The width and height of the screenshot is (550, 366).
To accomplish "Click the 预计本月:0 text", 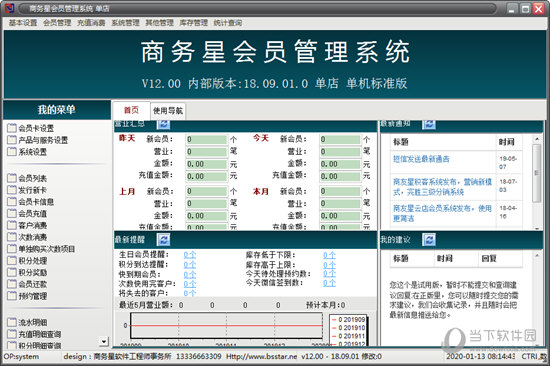I will 326,305.
